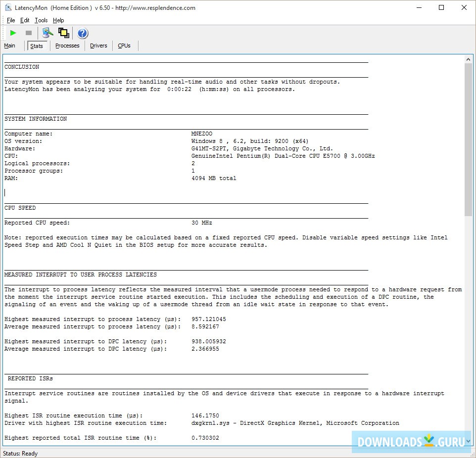
Task: Click the hardware value G41MT-S2PT
Action: click(262, 148)
